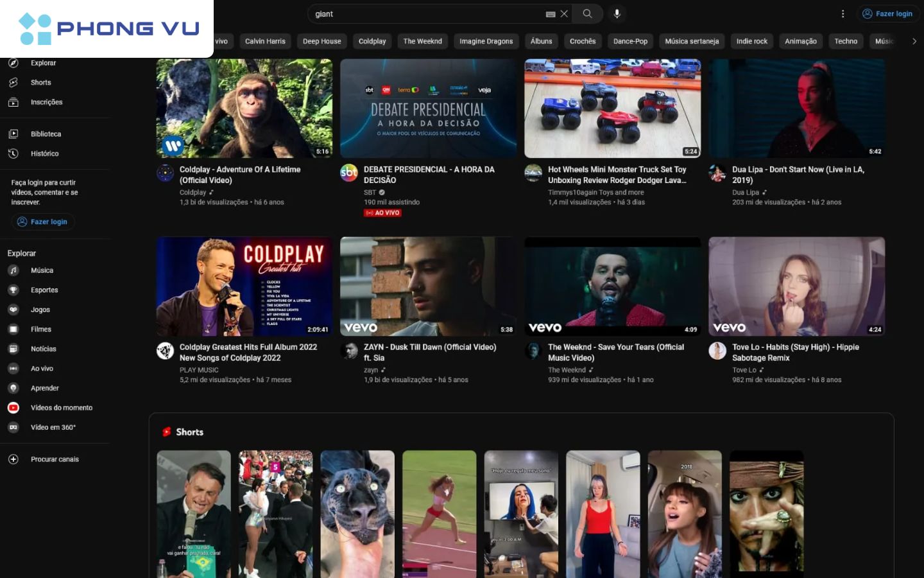The image size is (924, 578).
Task: Select the Jogos gamepad icon
Action: coord(13,310)
